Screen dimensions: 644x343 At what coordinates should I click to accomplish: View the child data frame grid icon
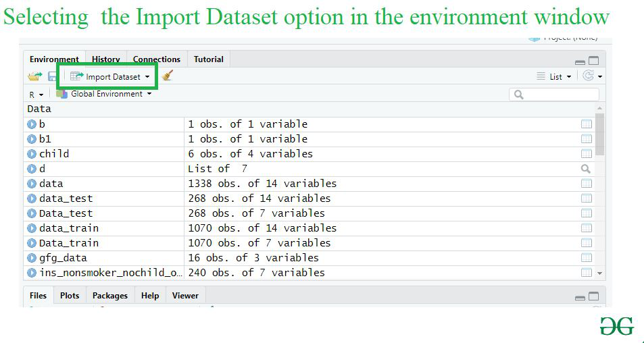586,154
